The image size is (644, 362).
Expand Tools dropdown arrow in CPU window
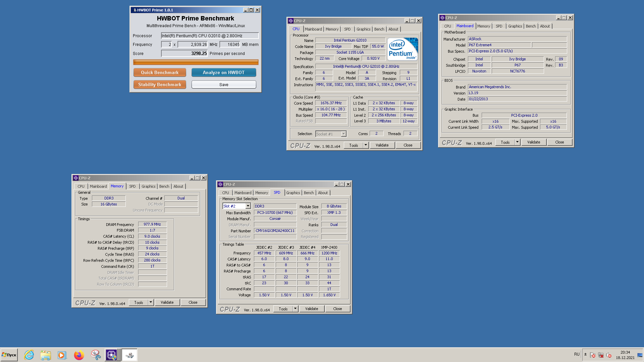tap(366, 145)
